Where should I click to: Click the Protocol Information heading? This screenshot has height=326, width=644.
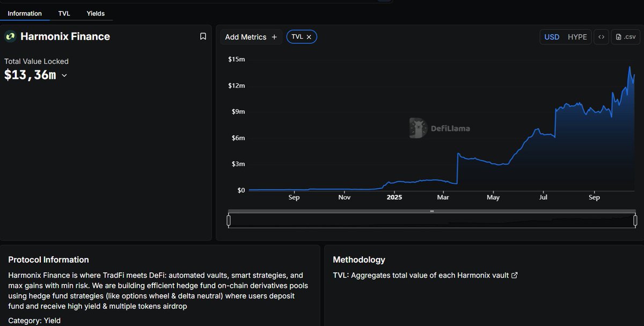tap(48, 259)
